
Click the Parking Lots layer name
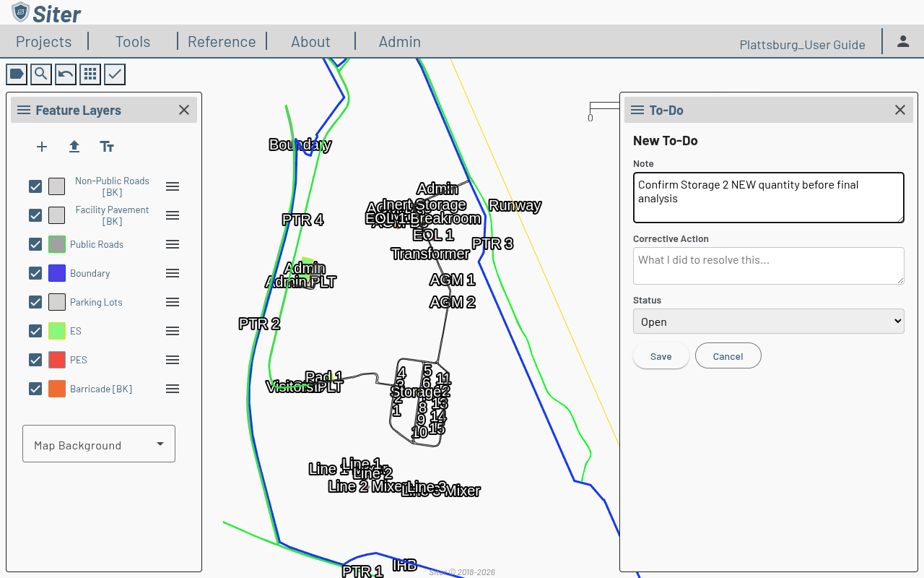96,302
